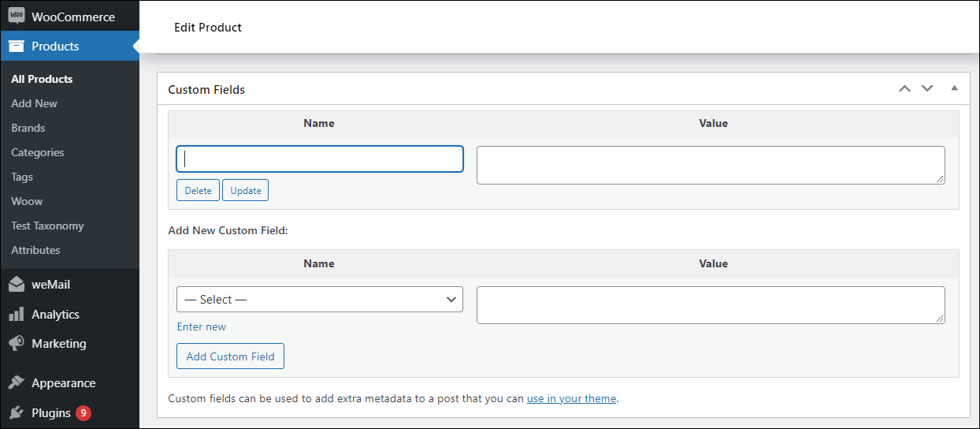
Task: Click the Enter new link
Action: (x=202, y=326)
